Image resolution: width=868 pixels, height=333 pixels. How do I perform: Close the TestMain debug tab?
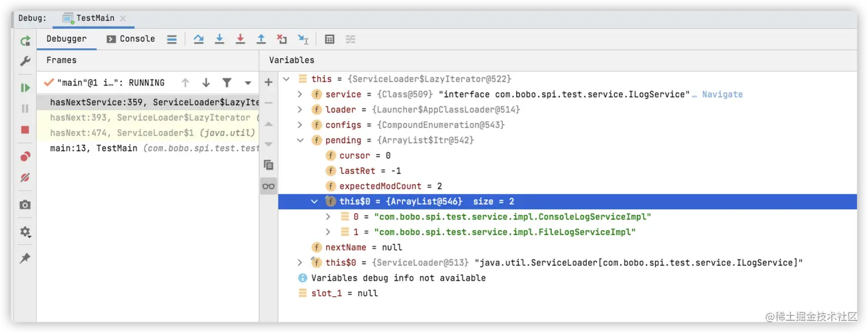[x=123, y=18]
